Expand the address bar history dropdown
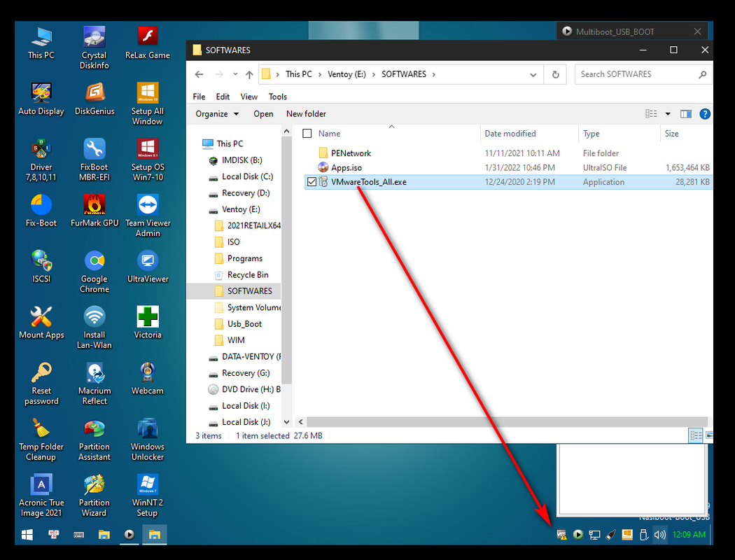 tap(533, 74)
